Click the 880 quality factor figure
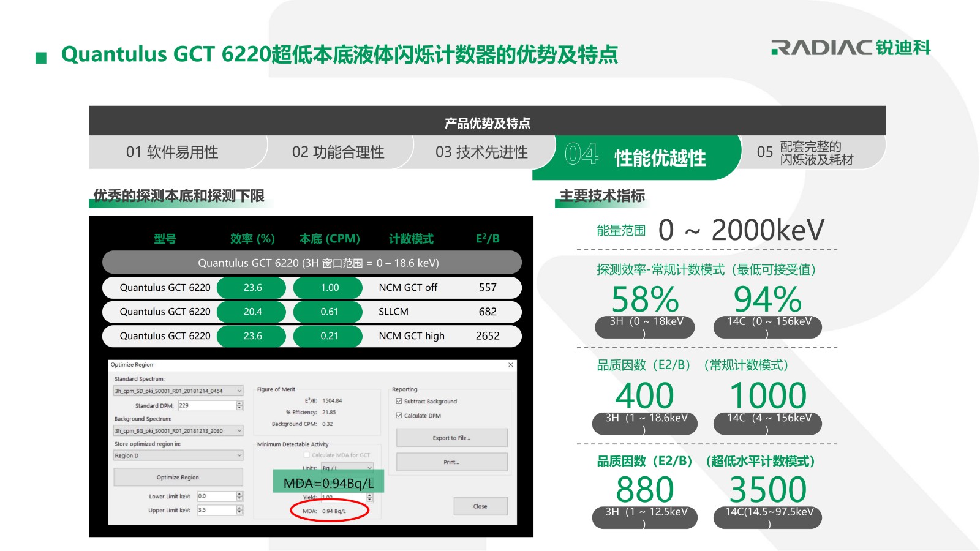 pos(645,490)
